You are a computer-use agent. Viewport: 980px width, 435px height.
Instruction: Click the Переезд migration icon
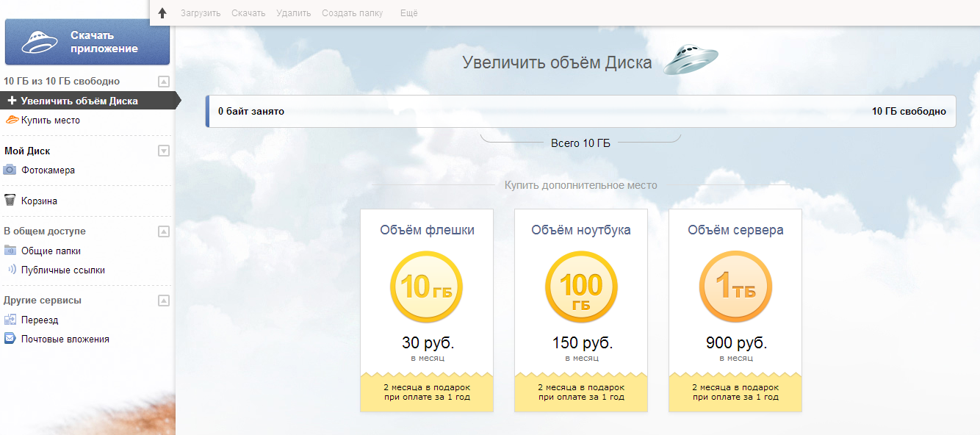pos(10,320)
